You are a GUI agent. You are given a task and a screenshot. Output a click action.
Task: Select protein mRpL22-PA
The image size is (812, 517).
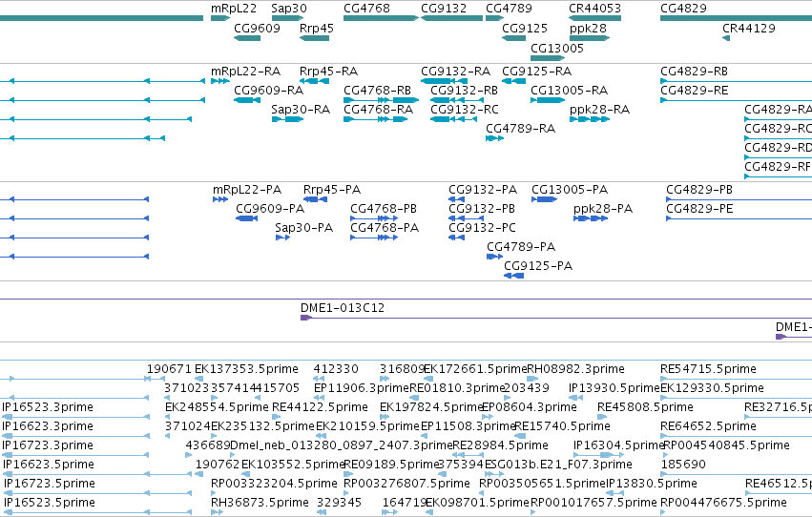point(220,199)
